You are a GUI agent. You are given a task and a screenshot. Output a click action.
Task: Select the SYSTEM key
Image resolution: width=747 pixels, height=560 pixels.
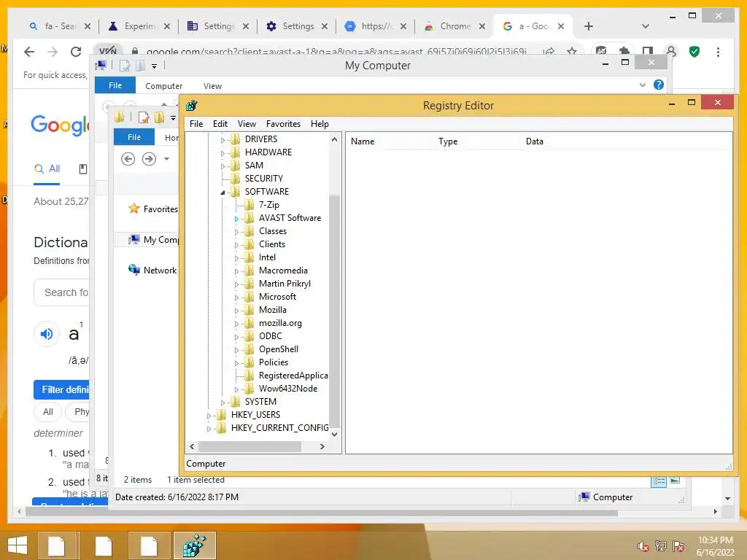pos(260,402)
